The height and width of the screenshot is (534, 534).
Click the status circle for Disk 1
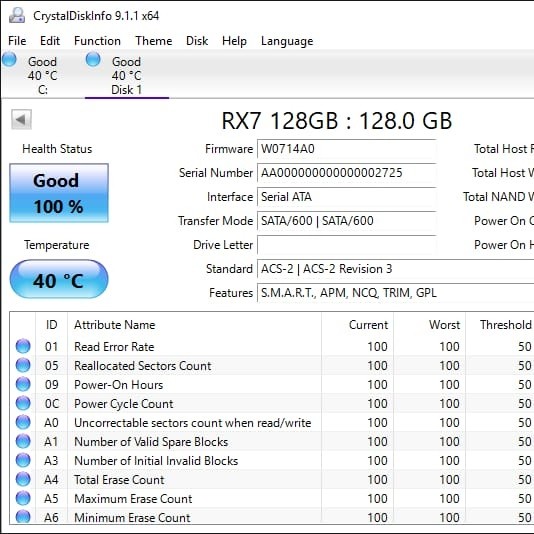93,59
